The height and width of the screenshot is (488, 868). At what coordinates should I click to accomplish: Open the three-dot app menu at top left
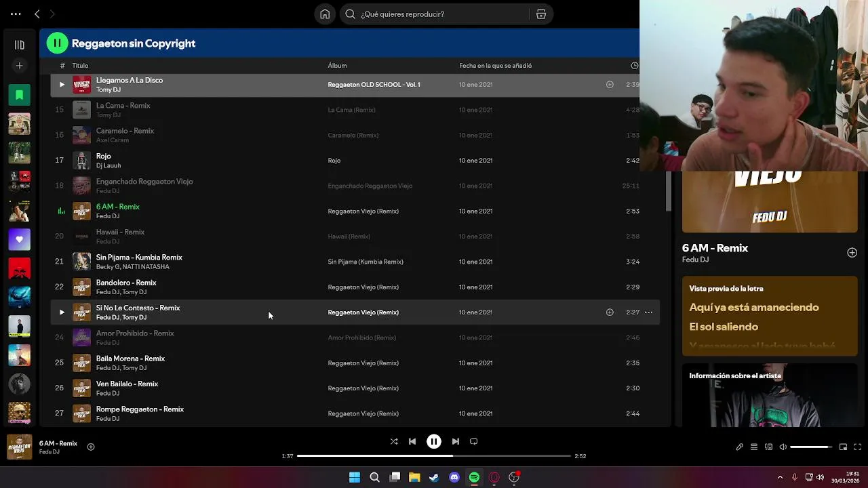(16, 14)
